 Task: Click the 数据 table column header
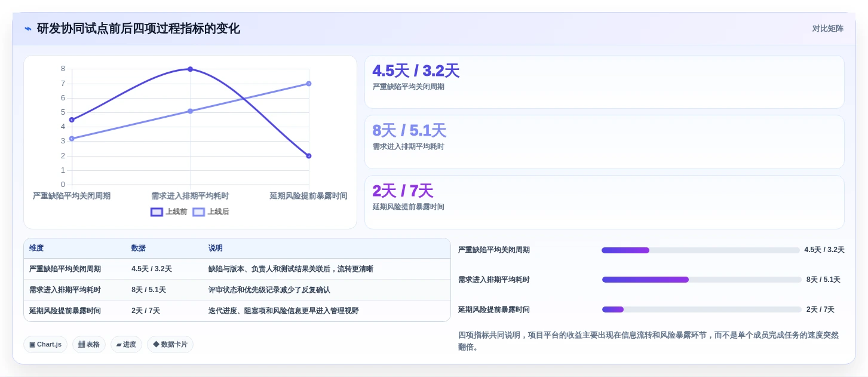(139, 249)
